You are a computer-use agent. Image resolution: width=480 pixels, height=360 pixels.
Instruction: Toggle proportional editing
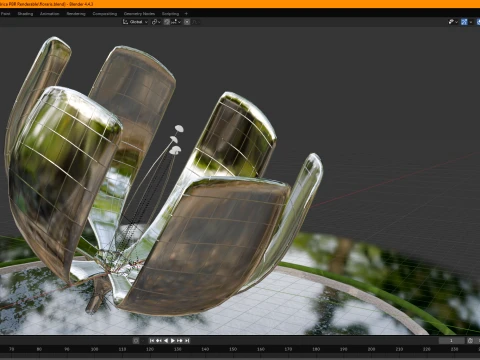187,22
